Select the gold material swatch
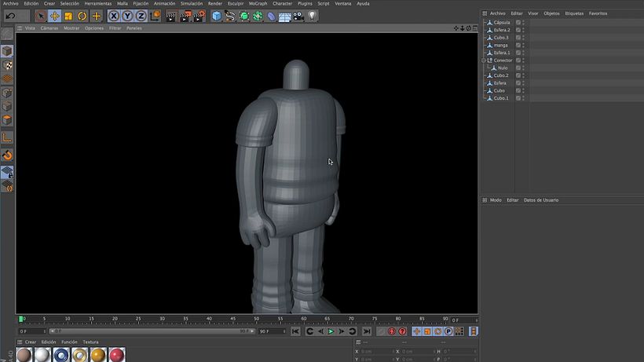This screenshot has height=362, width=644. coord(98,355)
